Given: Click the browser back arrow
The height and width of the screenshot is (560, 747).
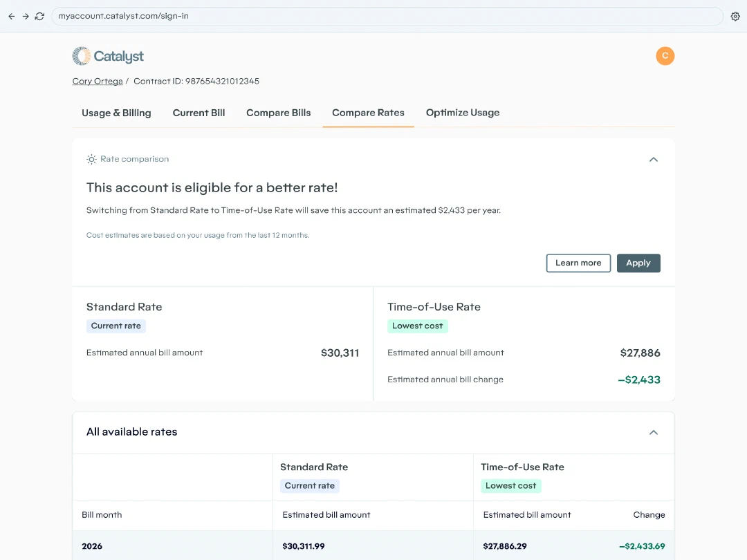Looking at the screenshot, I should (12, 16).
